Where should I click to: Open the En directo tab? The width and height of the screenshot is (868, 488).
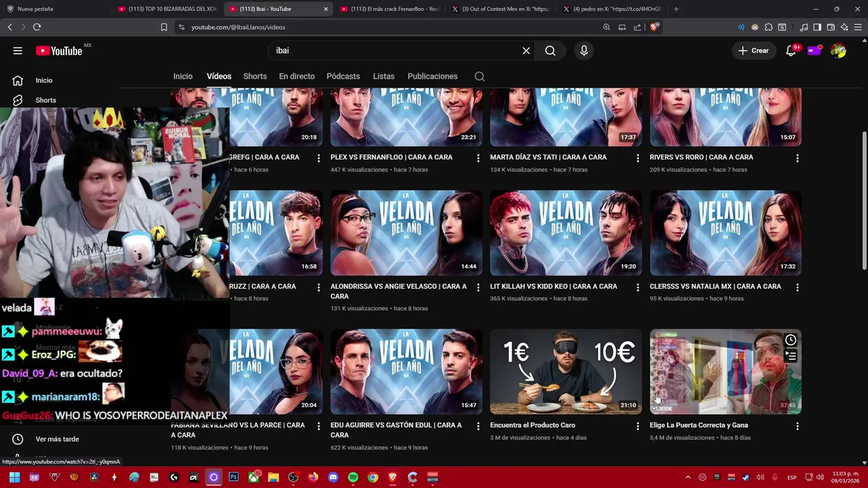point(296,77)
